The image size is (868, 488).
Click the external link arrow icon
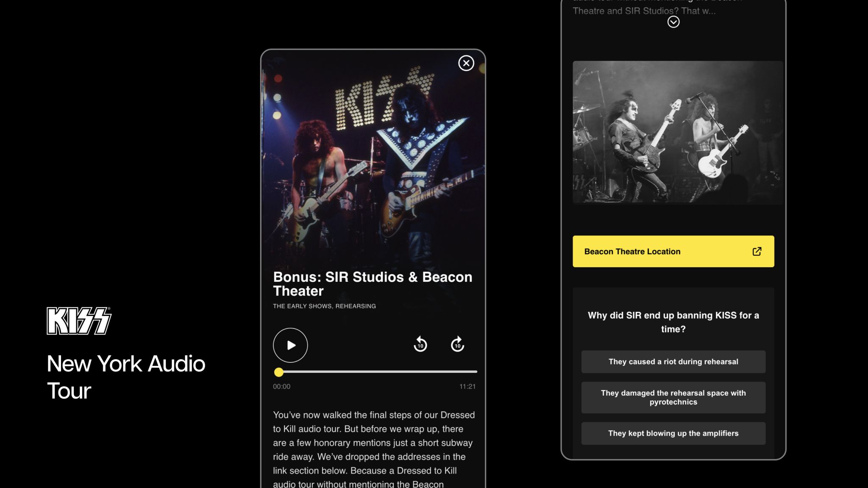tap(757, 251)
